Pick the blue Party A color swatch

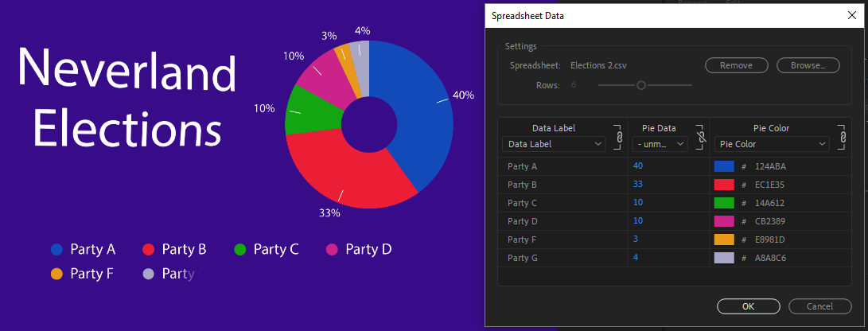(724, 166)
